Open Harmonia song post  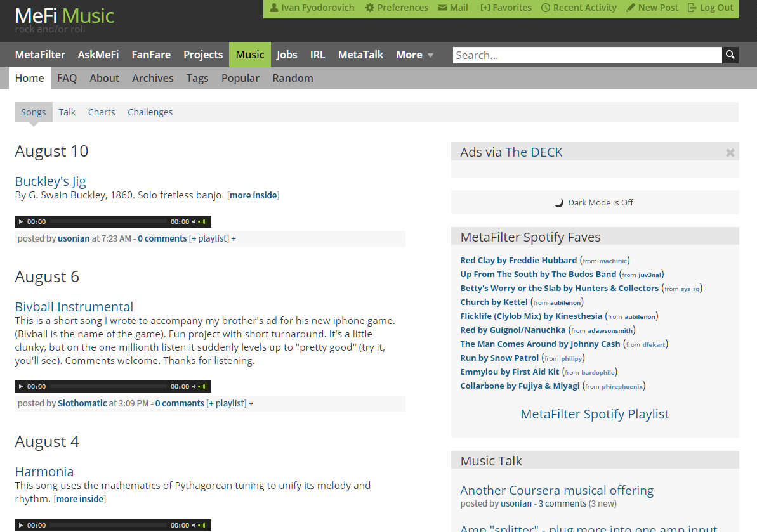tap(44, 472)
